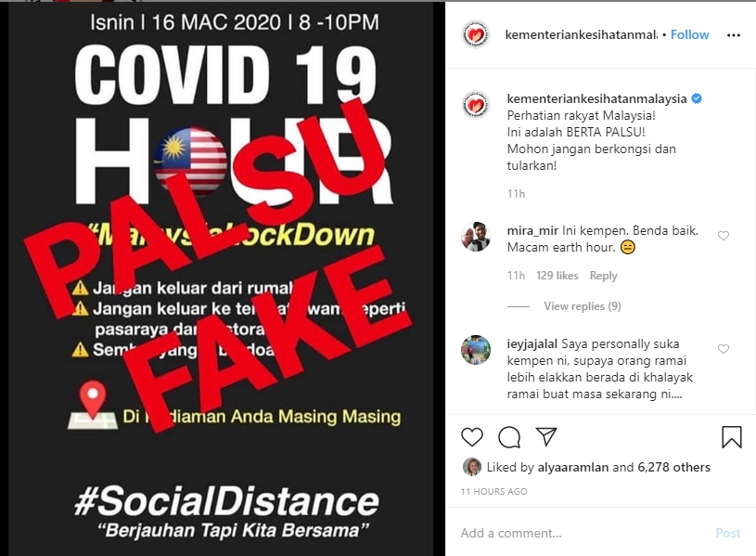Like ieyjajalal's comment with the small heart

point(724,349)
